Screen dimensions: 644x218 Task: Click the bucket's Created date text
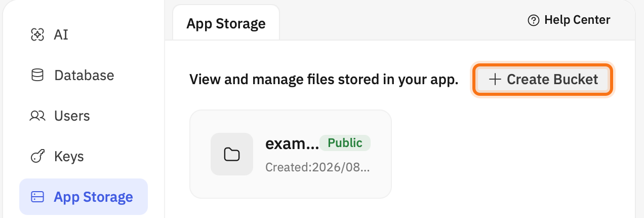click(x=317, y=167)
